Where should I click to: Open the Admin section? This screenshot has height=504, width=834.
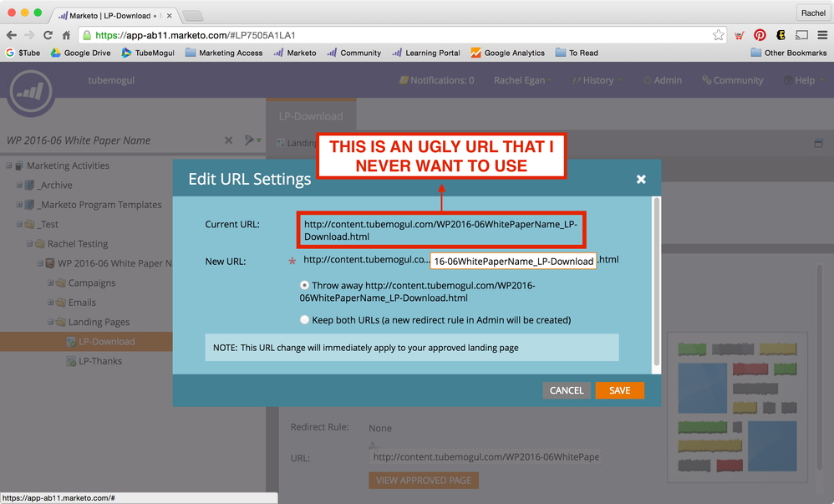point(663,80)
